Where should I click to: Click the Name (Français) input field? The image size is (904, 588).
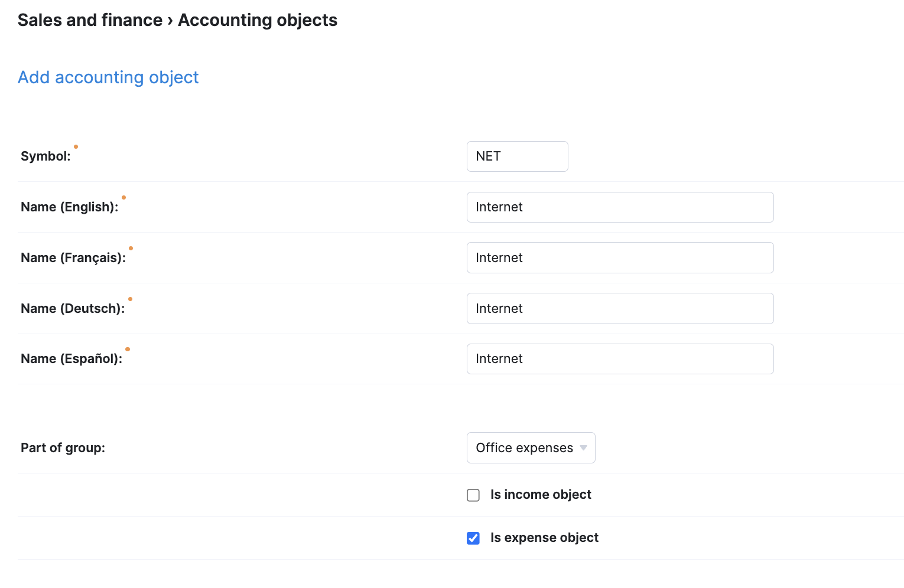(x=620, y=258)
